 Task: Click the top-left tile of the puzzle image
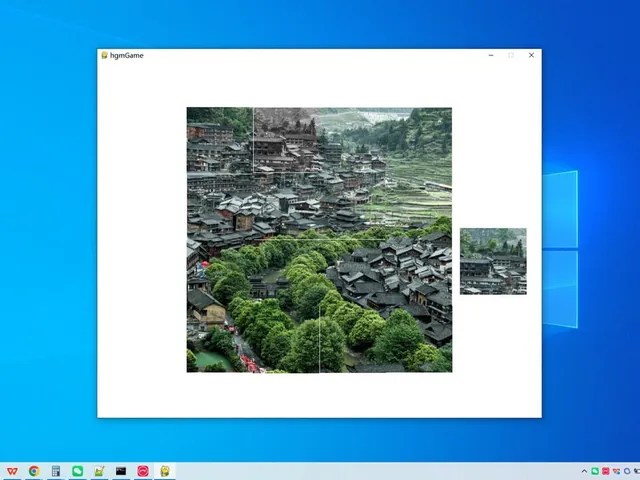[x=220, y=140]
